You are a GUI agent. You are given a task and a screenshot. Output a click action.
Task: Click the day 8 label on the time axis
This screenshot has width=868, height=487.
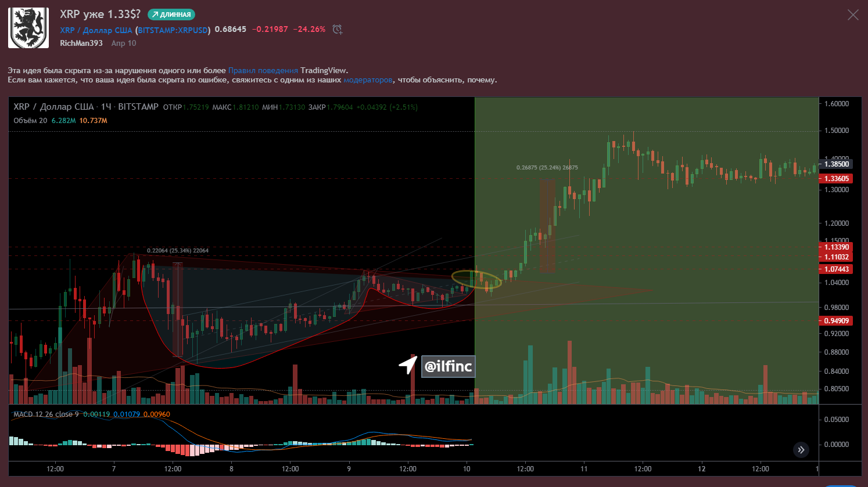(231, 469)
